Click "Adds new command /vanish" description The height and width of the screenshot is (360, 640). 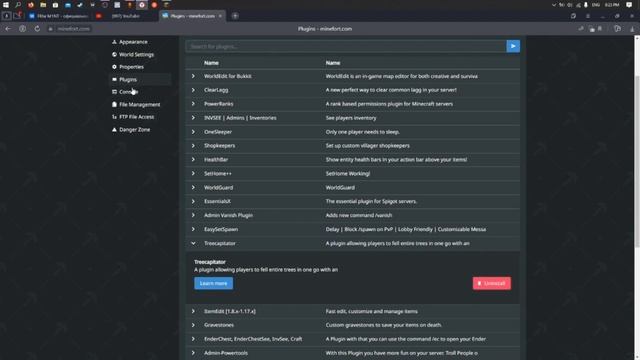(359, 215)
